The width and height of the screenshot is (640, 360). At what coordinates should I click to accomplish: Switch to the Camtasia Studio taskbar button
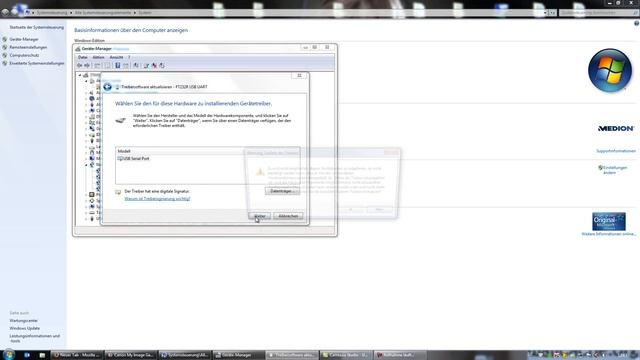pos(346,355)
